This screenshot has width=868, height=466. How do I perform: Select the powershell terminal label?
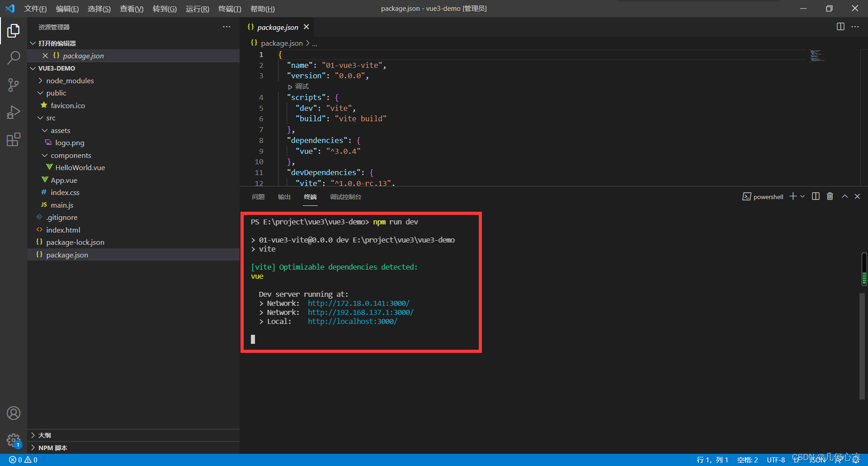[763, 197]
